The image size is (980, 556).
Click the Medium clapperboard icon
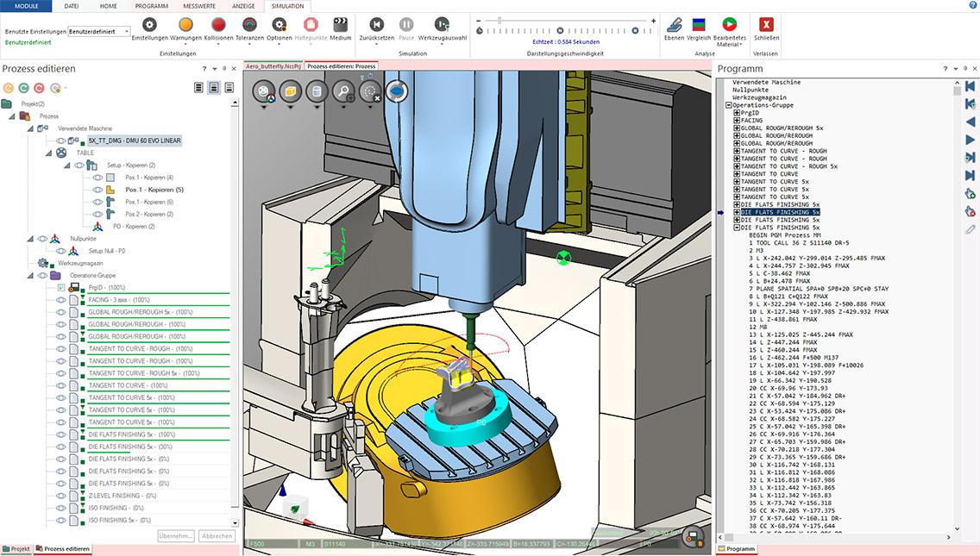(x=340, y=25)
